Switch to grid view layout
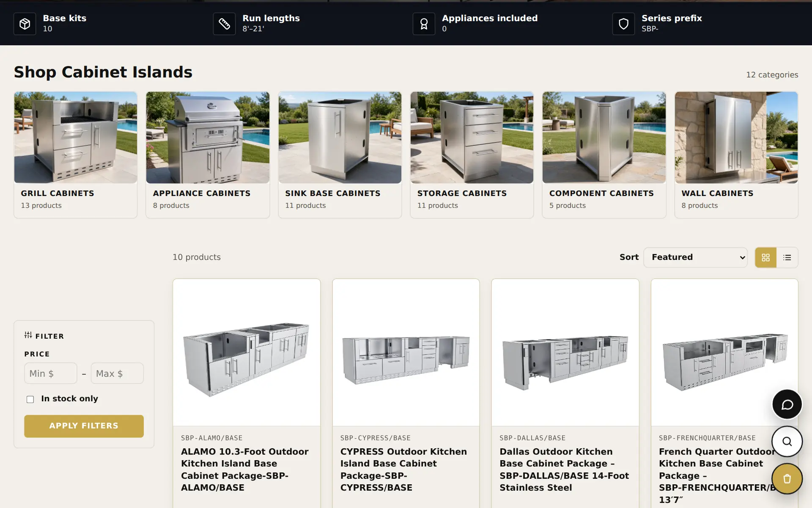Image resolution: width=812 pixels, height=508 pixels. (x=765, y=257)
